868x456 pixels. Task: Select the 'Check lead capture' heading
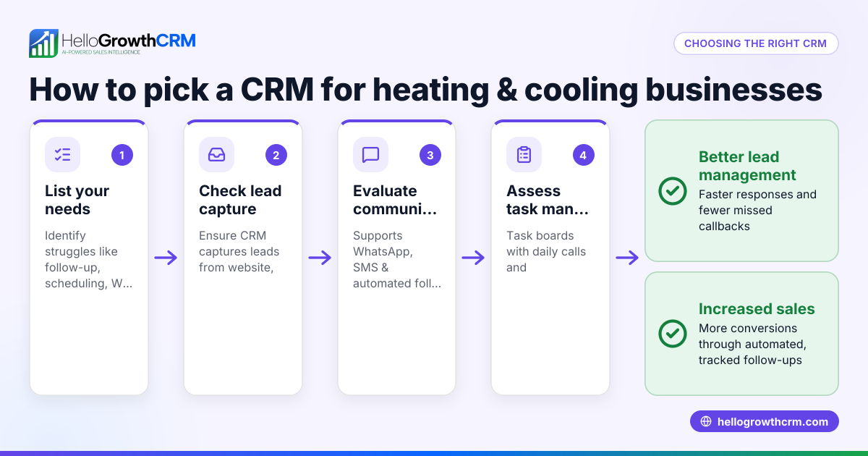[240, 200]
